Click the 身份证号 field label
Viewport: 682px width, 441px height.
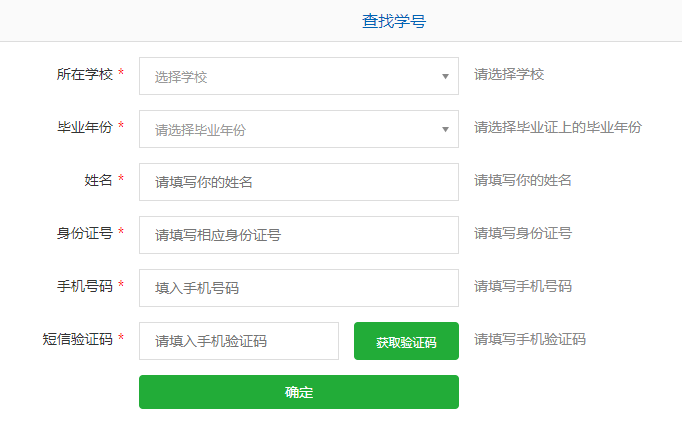click(84, 233)
